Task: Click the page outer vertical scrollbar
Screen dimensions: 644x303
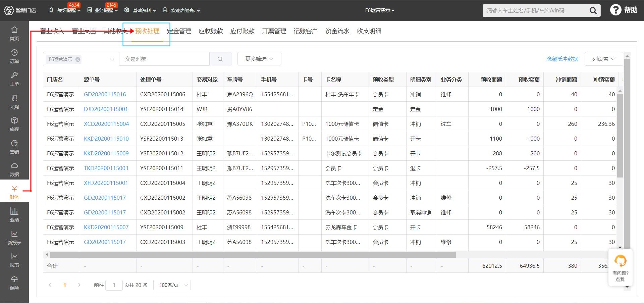Action: (627, 154)
